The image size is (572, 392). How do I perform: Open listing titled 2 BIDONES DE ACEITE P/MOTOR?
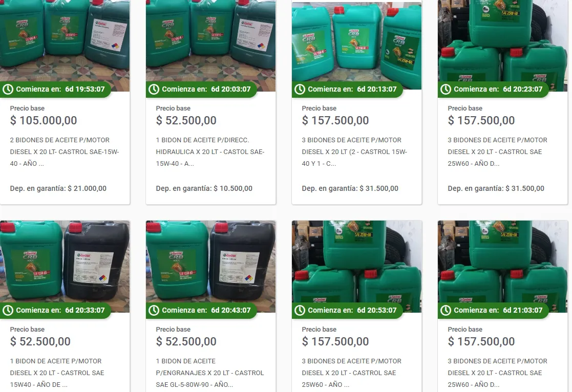[65, 151]
